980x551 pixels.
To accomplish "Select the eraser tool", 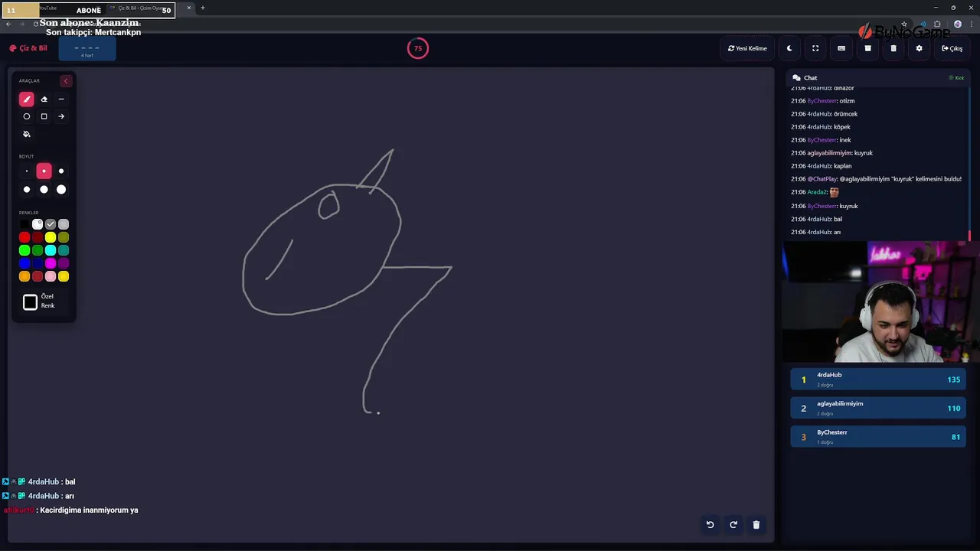I will point(44,99).
